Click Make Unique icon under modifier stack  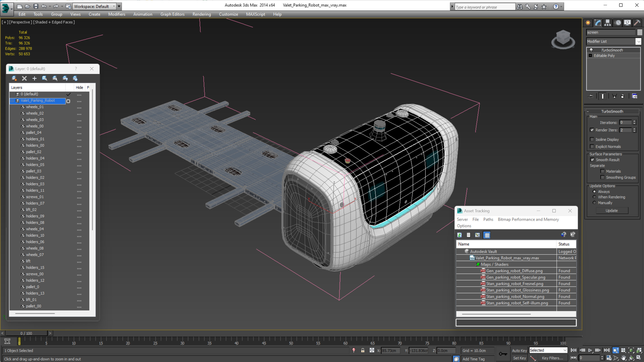614,96
